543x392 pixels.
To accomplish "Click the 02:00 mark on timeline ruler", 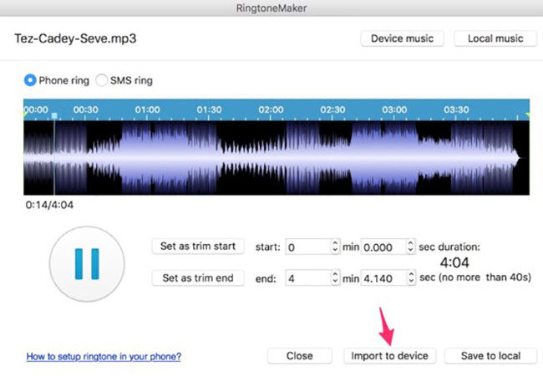I will coord(271,109).
